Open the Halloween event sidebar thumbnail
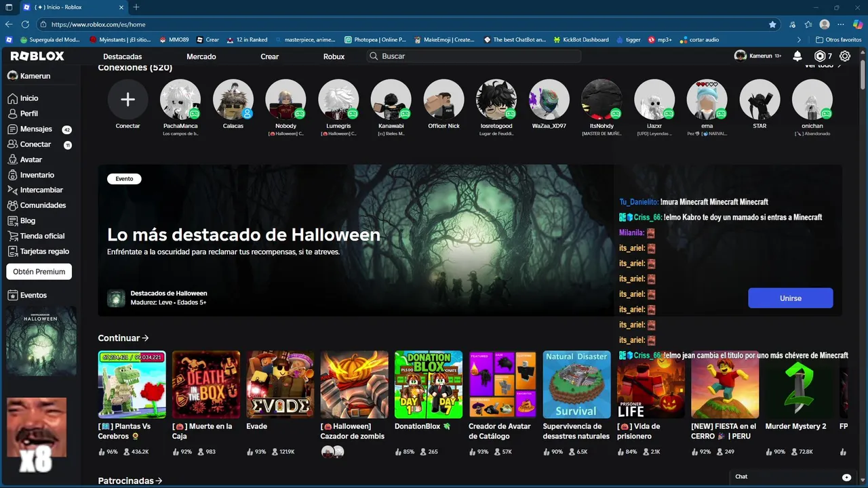The width and height of the screenshot is (868, 488). (x=41, y=341)
